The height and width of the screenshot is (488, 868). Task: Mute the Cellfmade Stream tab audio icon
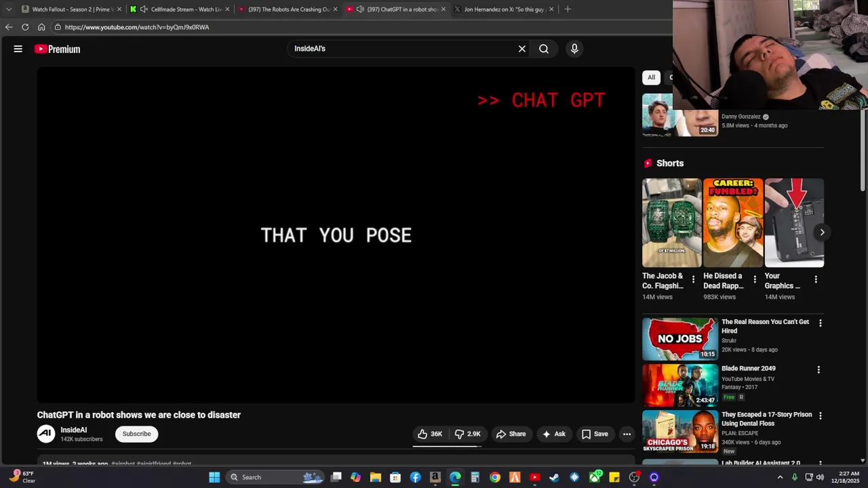[144, 9]
